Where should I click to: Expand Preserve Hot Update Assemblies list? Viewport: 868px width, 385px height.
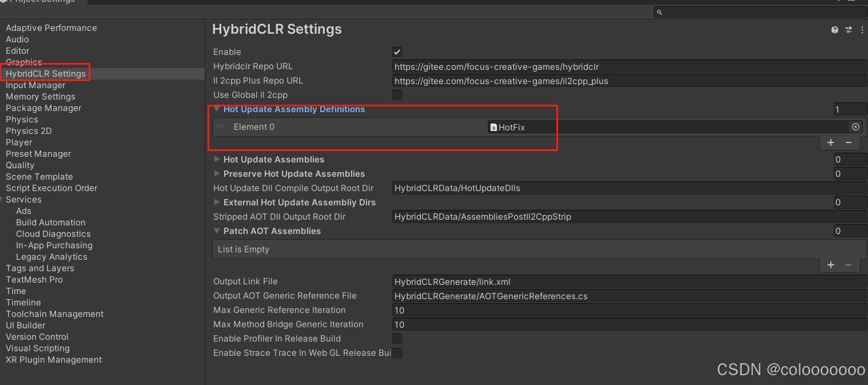click(x=217, y=173)
